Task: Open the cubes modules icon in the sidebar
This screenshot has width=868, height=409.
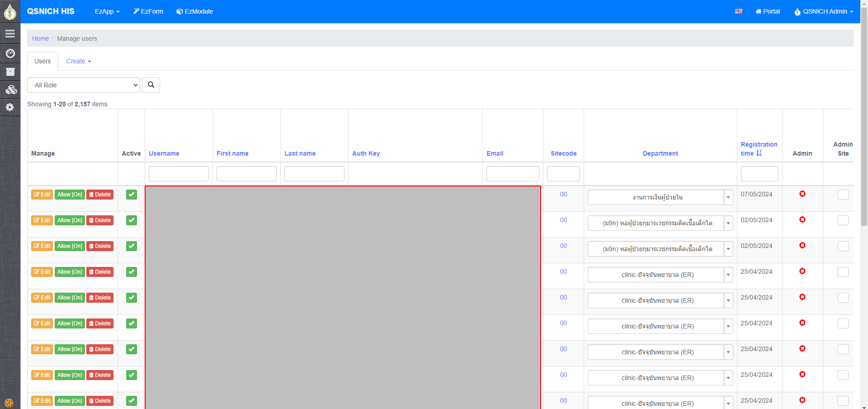Action: pos(11,90)
